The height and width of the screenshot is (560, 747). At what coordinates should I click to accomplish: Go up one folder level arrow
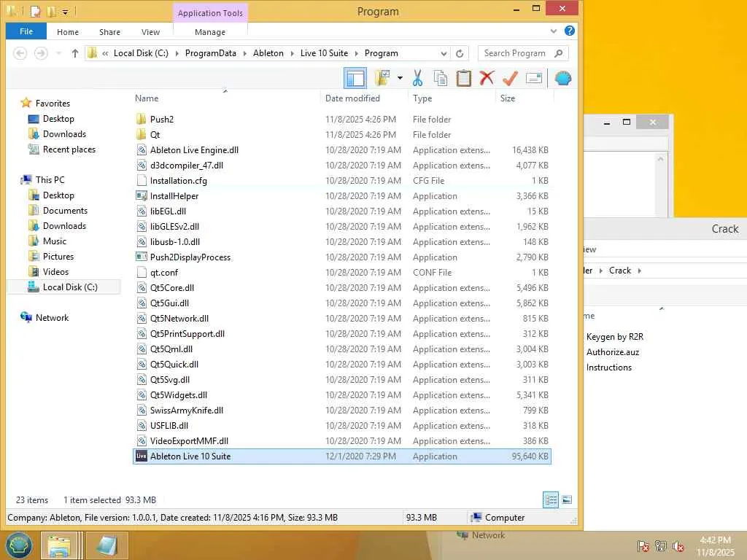click(x=75, y=53)
